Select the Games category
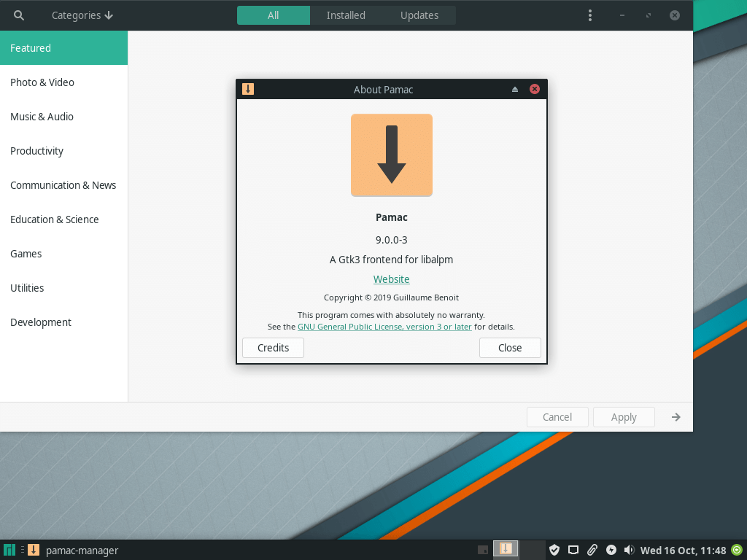This screenshot has width=747, height=560. click(x=64, y=254)
